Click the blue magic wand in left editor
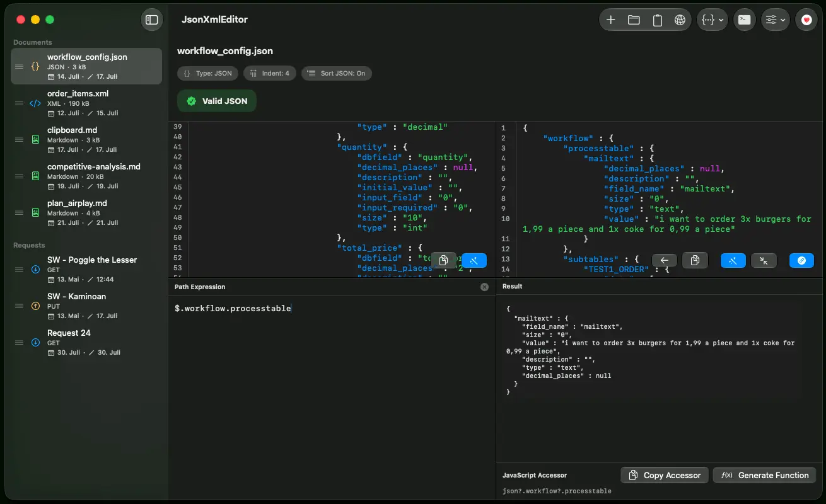 click(474, 260)
